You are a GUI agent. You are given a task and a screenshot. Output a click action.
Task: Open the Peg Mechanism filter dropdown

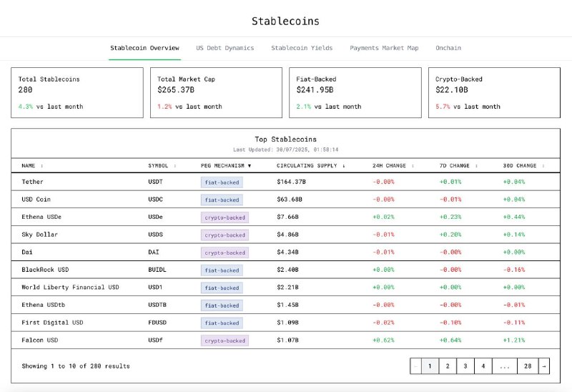250,165
